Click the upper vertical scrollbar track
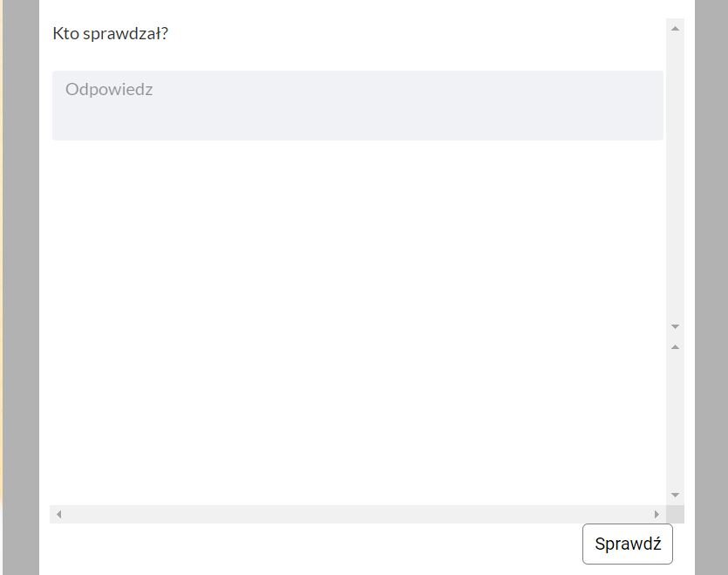The image size is (728, 575). tap(675, 175)
